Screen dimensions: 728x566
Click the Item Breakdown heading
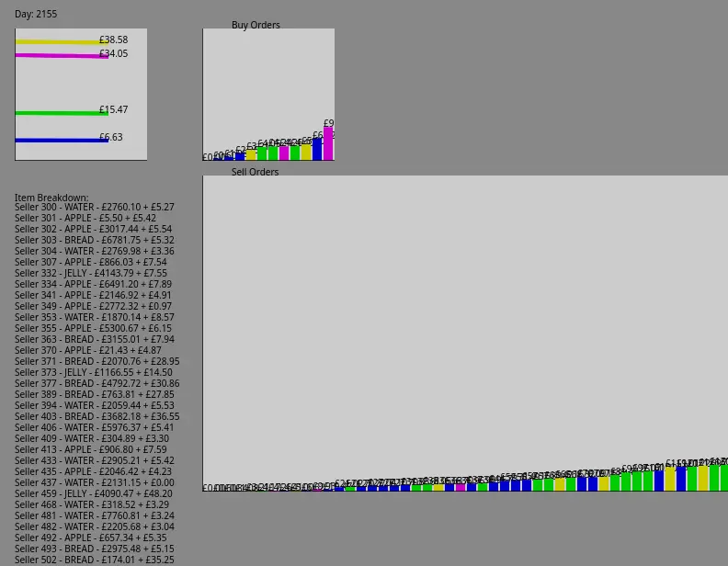pos(51,198)
